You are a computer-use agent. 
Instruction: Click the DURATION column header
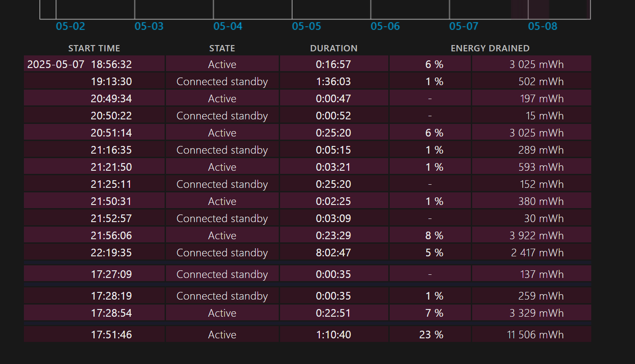tap(333, 48)
